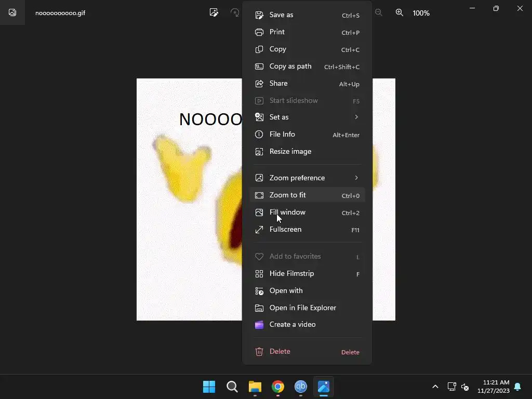Select Open with in the menu
The image size is (532, 399).
307,291
